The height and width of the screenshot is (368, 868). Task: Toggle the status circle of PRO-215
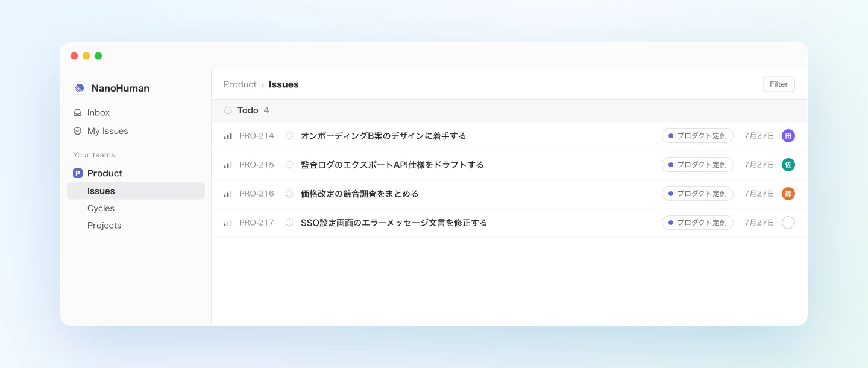289,165
